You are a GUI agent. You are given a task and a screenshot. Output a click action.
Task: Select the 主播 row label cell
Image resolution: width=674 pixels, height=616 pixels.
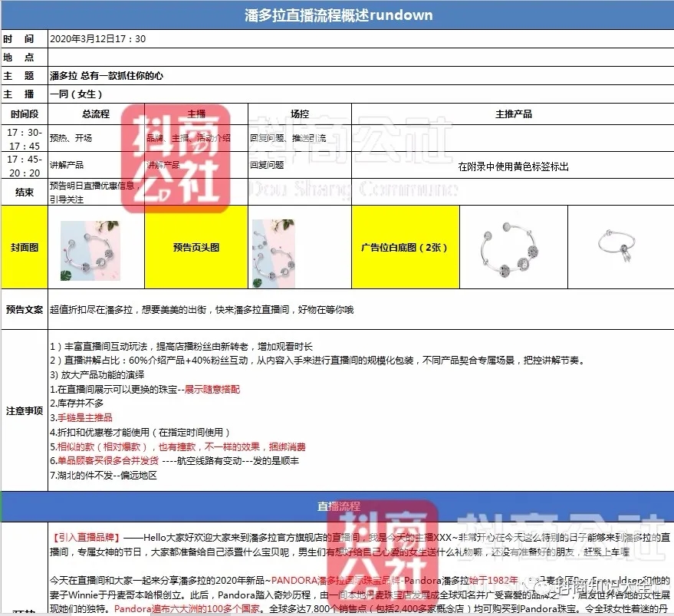[25, 94]
